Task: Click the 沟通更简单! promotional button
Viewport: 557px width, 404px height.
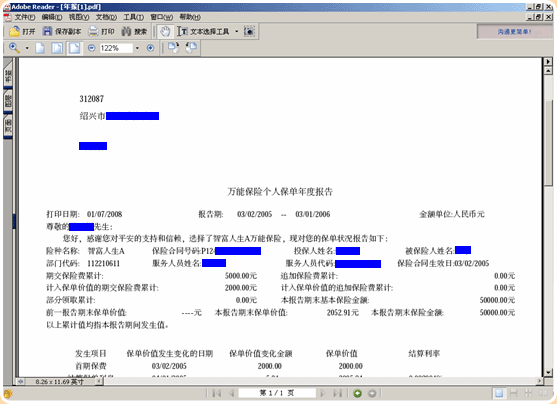Action: pyautogui.click(x=514, y=32)
